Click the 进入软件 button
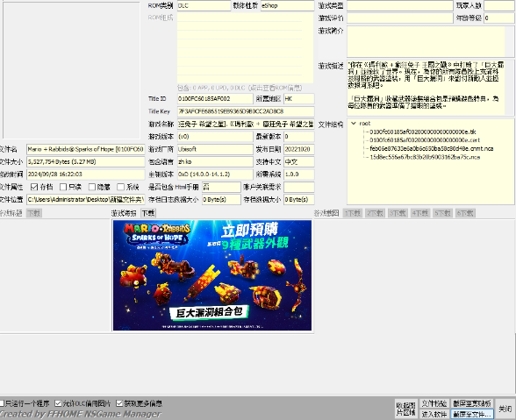The width and height of the screenshot is (516, 420). pyautogui.click(x=434, y=414)
